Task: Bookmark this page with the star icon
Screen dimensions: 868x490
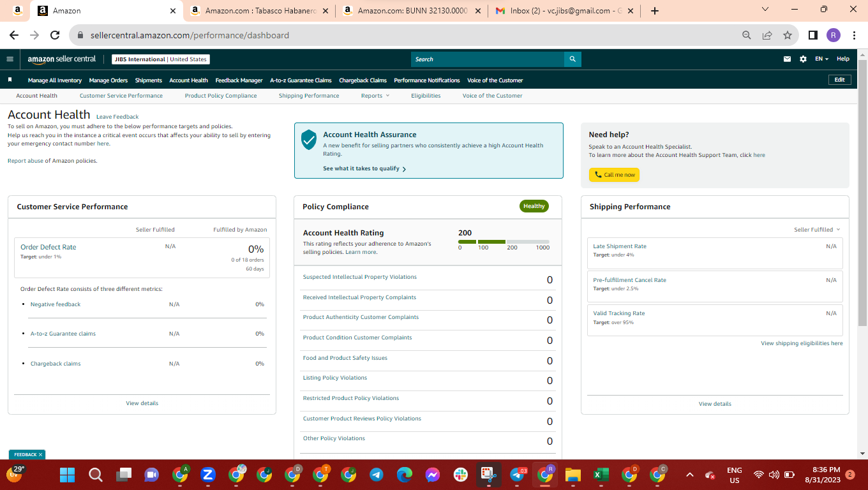Action: pos(788,36)
